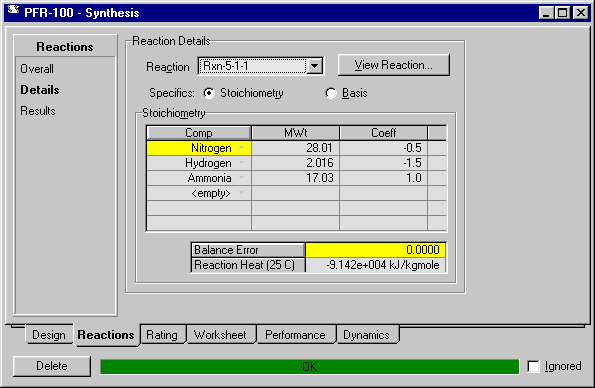Open the Dynamics tab

coord(367,334)
